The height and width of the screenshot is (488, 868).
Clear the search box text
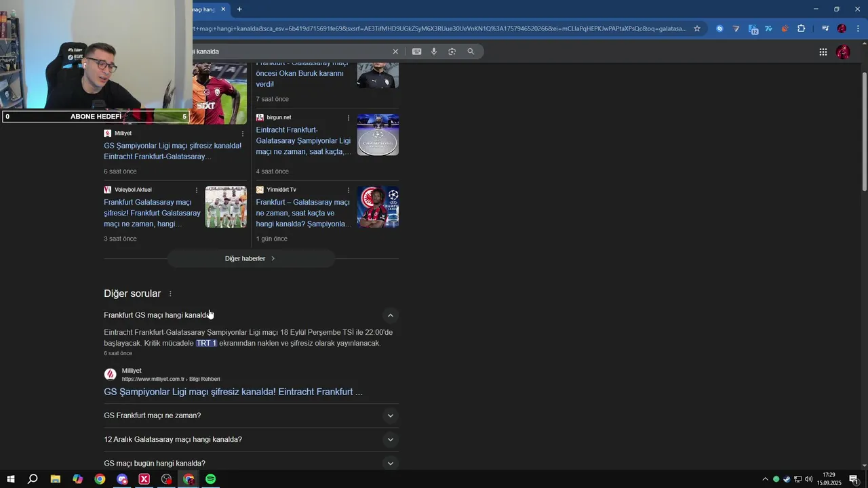[395, 52]
